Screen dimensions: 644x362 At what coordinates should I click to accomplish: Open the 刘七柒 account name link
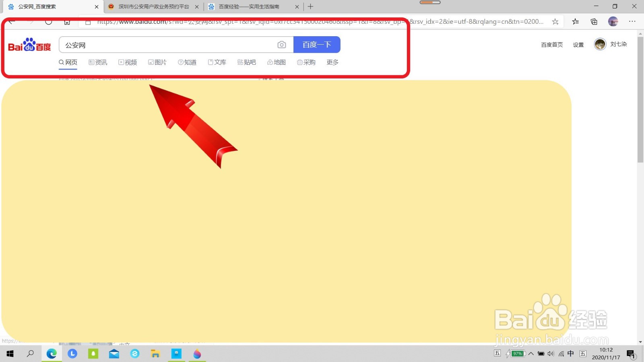click(x=619, y=44)
